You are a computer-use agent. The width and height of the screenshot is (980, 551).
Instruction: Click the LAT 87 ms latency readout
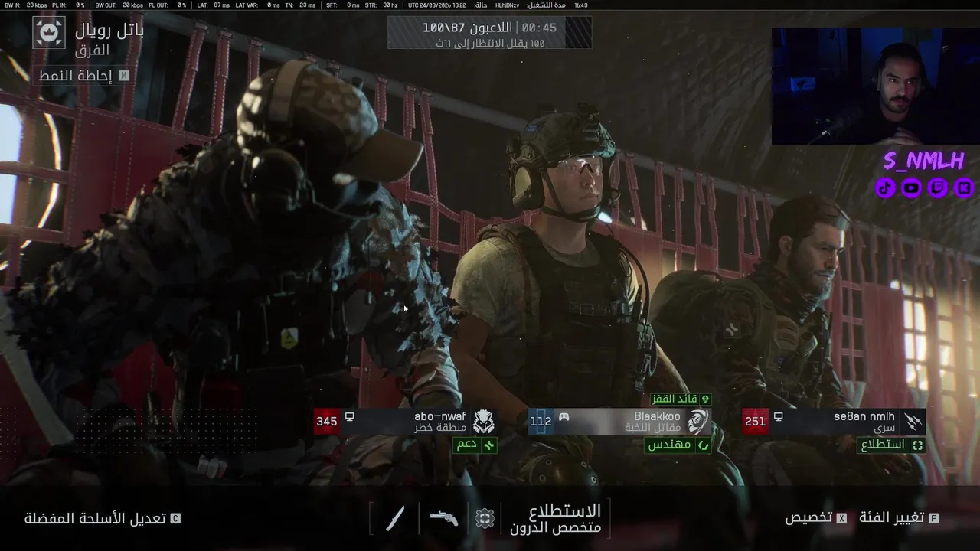(213, 5)
